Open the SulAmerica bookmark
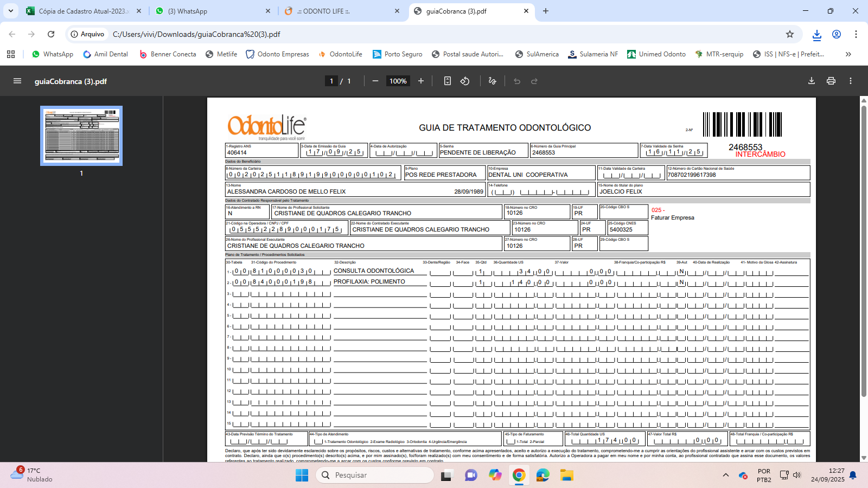The image size is (868, 488). tap(537, 54)
